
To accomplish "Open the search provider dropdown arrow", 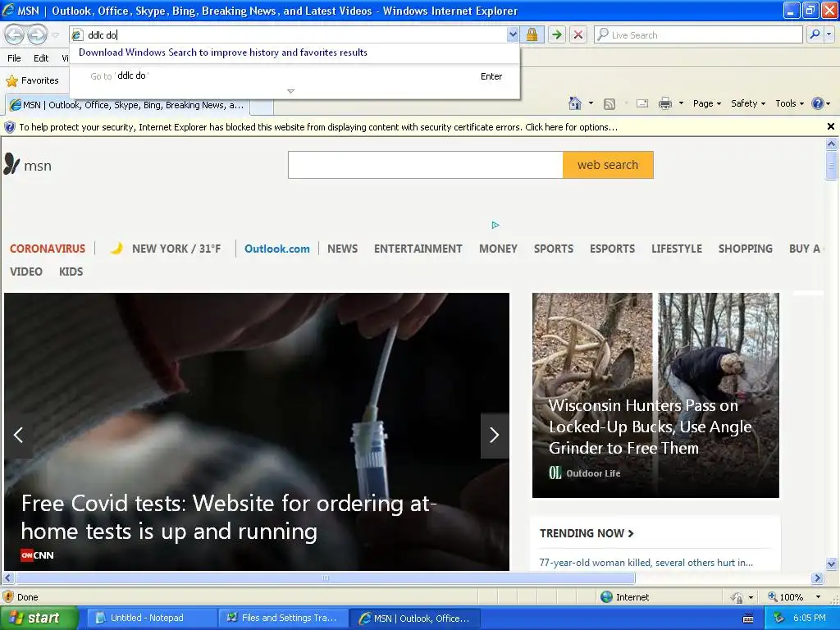I will click(829, 34).
